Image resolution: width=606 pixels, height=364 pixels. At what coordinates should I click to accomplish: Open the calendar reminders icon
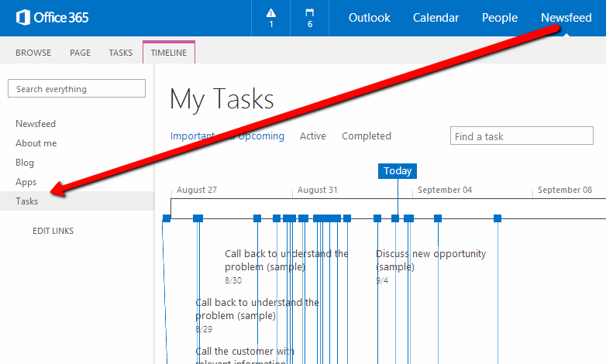pyautogui.click(x=310, y=18)
